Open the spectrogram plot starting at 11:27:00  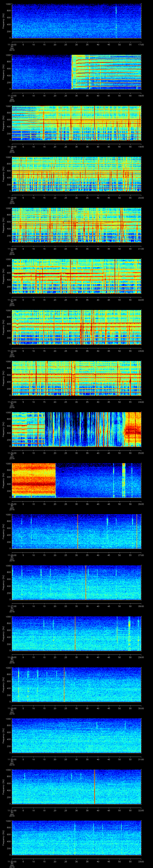tap(76, 582)
